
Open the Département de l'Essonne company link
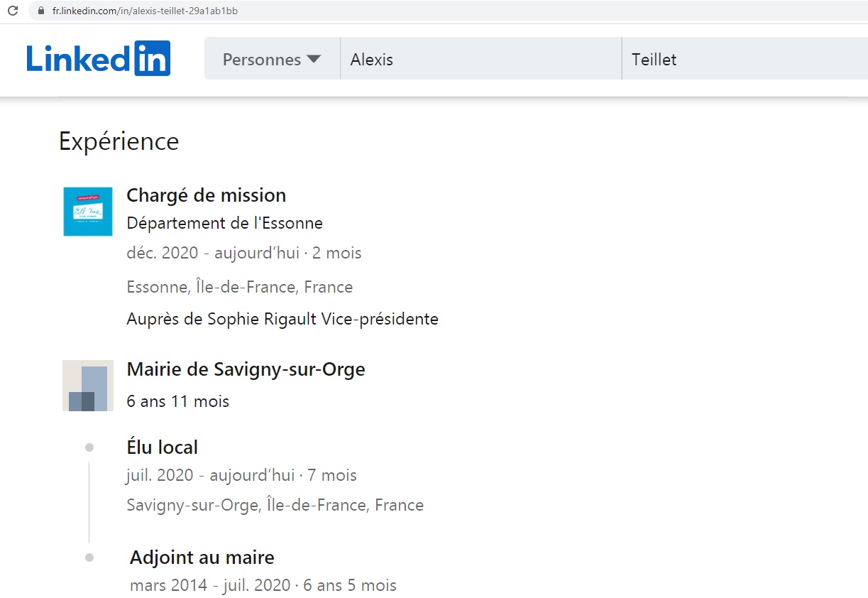[x=224, y=223]
